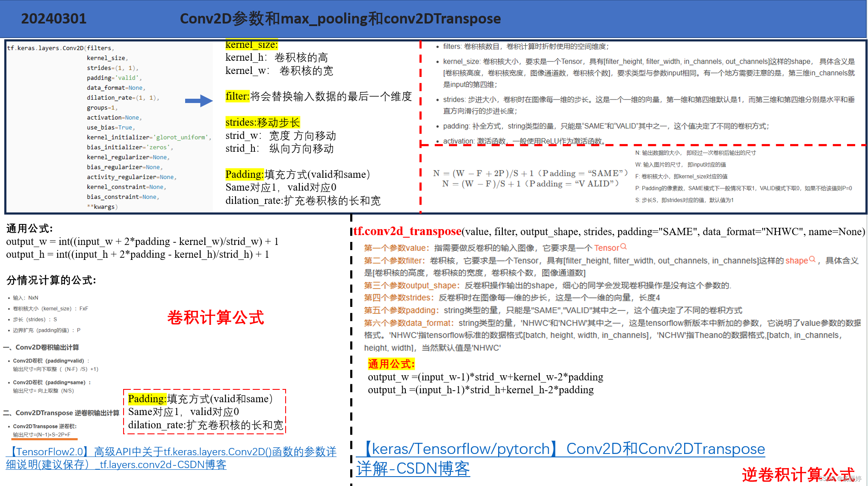Click the '分情况计算的公式:' heading
Viewport: 868px width, 486px height.
[51, 280]
